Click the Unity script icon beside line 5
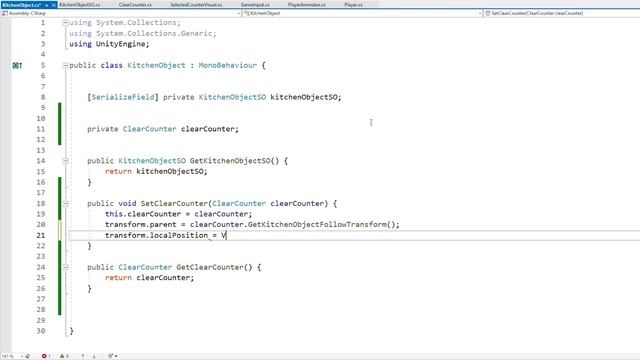 point(17,65)
